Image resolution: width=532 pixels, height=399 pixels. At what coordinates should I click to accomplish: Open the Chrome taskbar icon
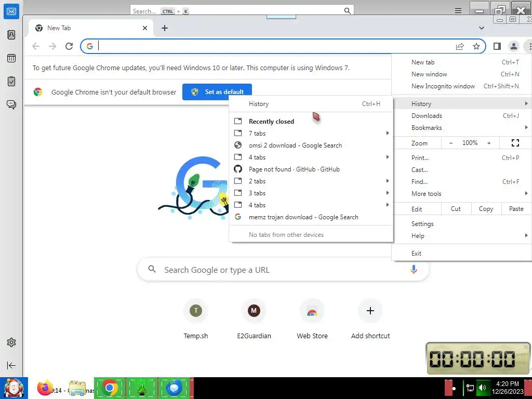109,388
